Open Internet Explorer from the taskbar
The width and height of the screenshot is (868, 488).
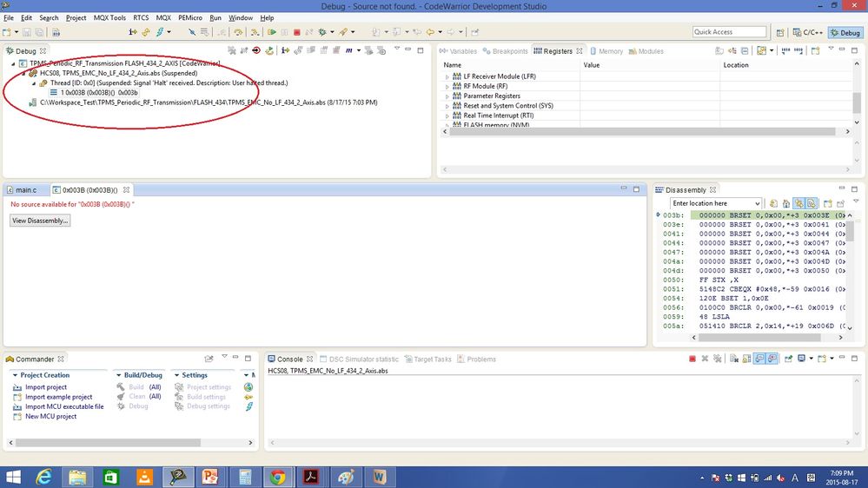[44, 477]
